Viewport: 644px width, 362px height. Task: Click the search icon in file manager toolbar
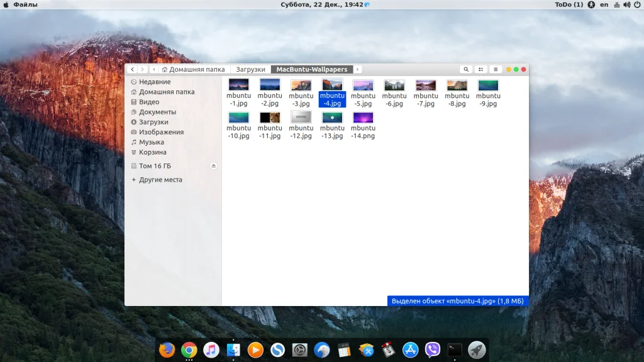[x=466, y=69]
